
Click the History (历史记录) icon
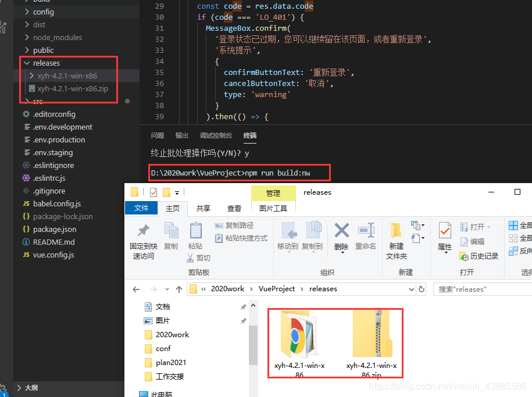pyautogui.click(x=464, y=256)
